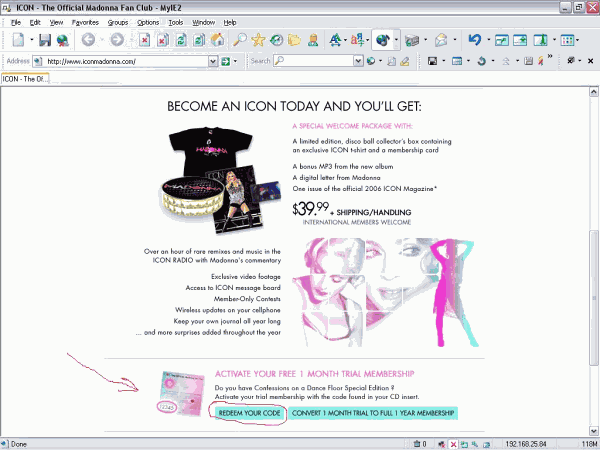The image size is (600, 450).
Task: Expand the toolbar overflow chevron
Action: pyautogui.click(x=550, y=57)
